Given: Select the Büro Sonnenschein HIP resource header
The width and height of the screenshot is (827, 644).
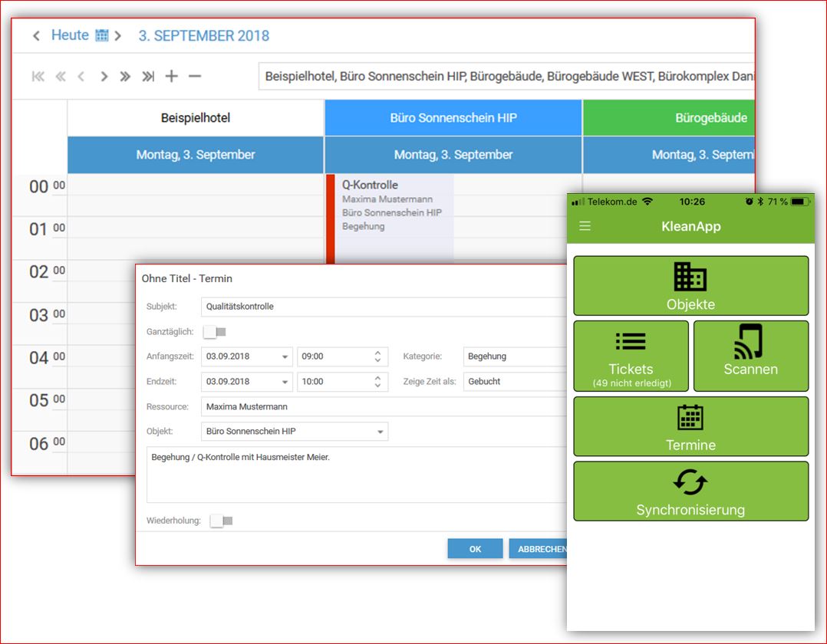Looking at the screenshot, I should pyautogui.click(x=453, y=117).
